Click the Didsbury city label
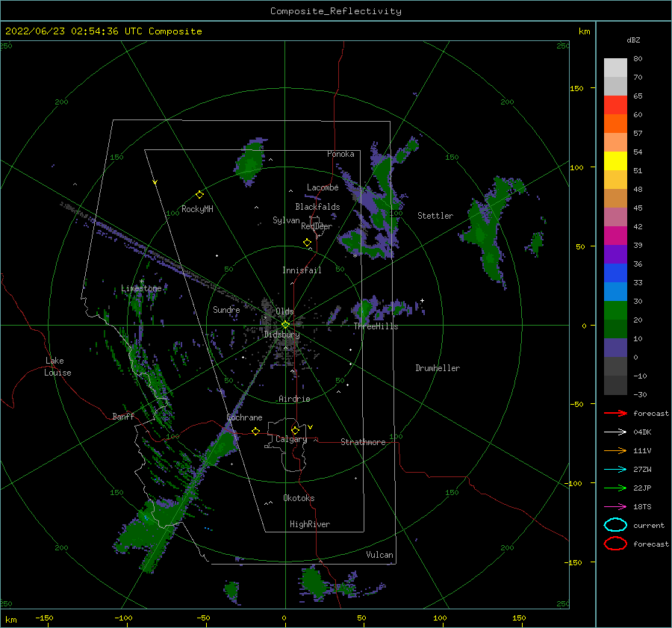The width and height of the screenshot is (672, 628). click(281, 335)
